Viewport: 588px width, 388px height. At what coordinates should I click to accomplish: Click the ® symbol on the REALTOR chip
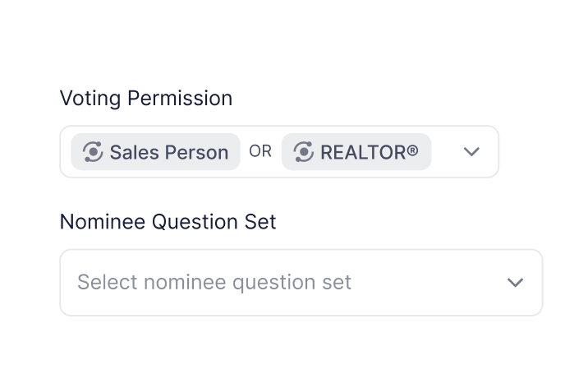click(411, 150)
